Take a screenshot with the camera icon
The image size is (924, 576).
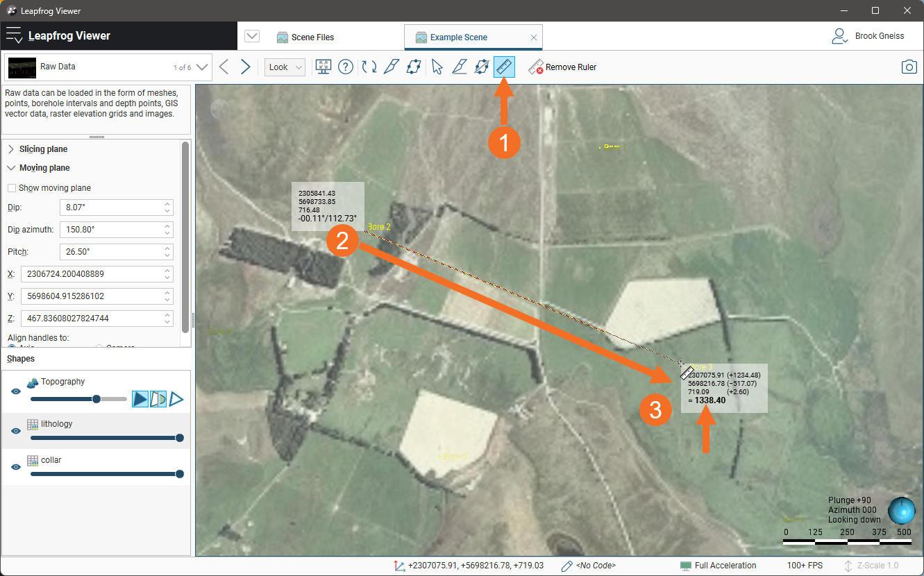pos(909,67)
